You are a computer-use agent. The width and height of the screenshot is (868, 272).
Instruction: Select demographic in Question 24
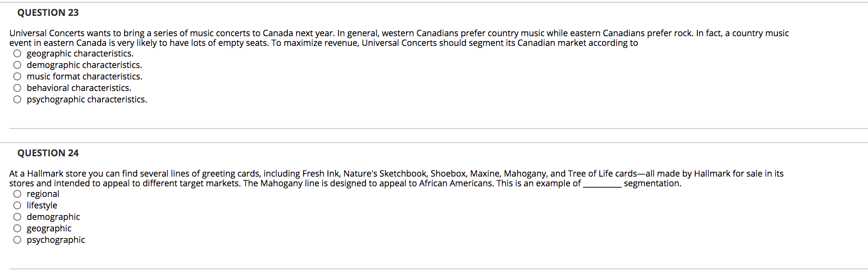(x=17, y=217)
